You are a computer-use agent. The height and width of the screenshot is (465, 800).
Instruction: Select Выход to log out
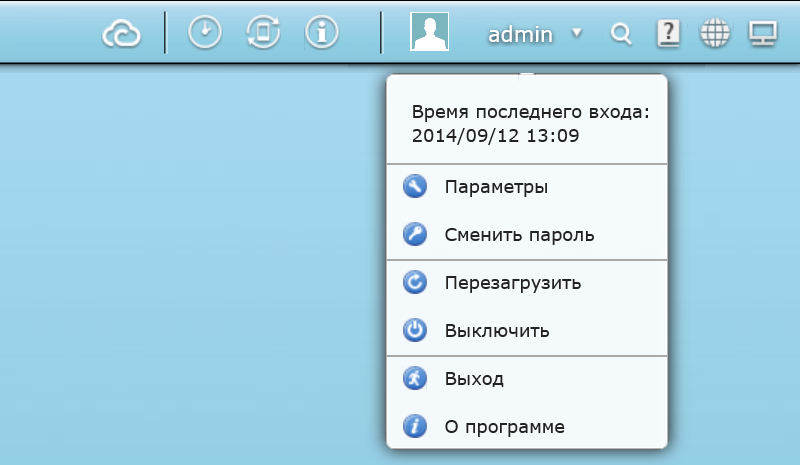point(527,379)
